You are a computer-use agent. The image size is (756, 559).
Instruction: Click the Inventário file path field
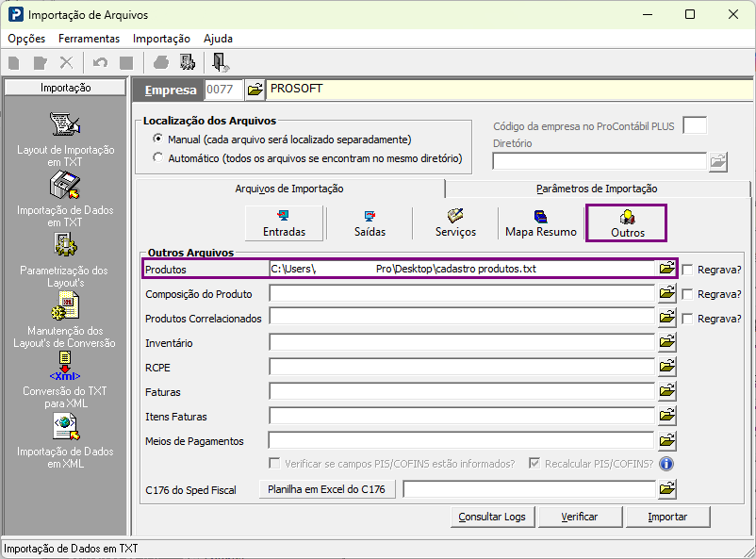(463, 342)
